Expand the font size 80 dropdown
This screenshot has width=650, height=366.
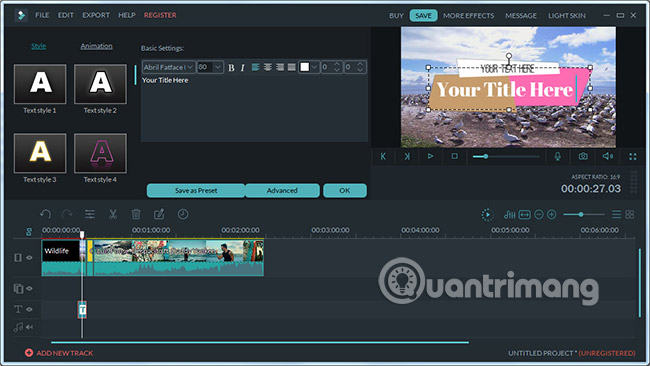(x=218, y=67)
